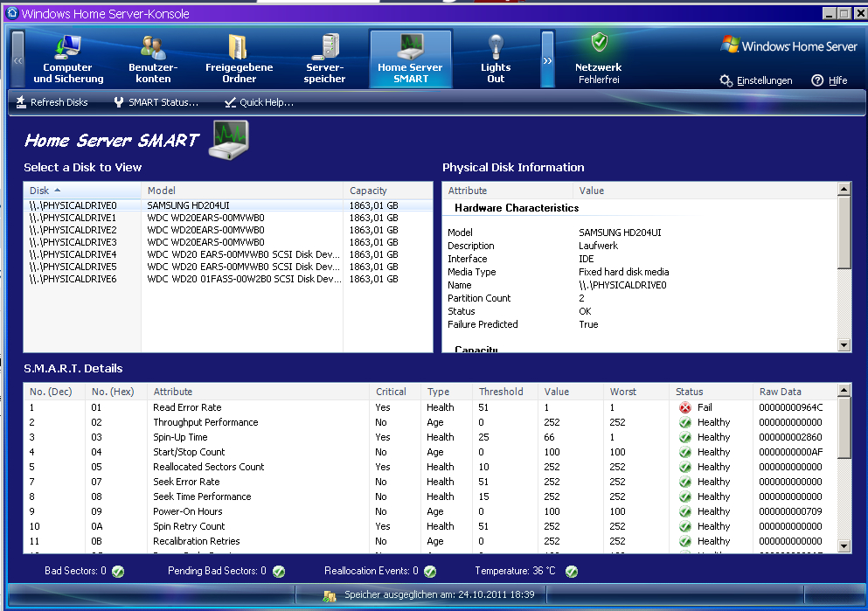Open Quick Help
868x611 pixels.
pyautogui.click(x=259, y=102)
